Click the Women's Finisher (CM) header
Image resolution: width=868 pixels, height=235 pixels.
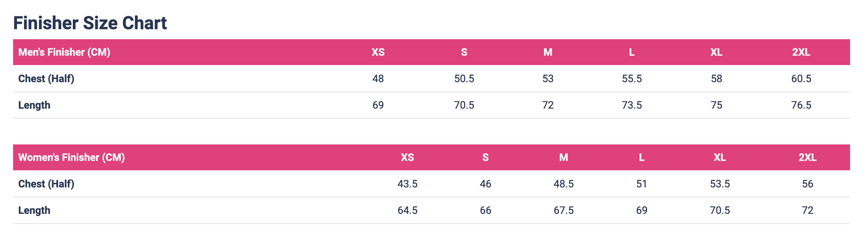click(71, 157)
